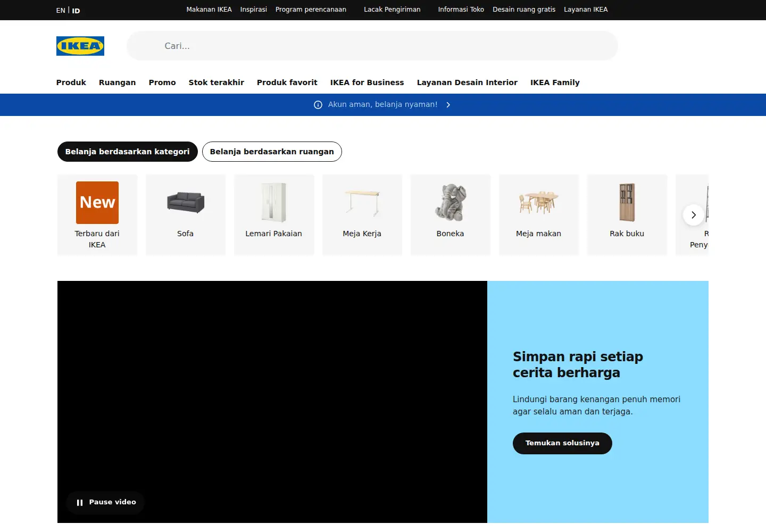The width and height of the screenshot is (766, 532).
Task: Click into the Cari search field
Action: [372, 46]
